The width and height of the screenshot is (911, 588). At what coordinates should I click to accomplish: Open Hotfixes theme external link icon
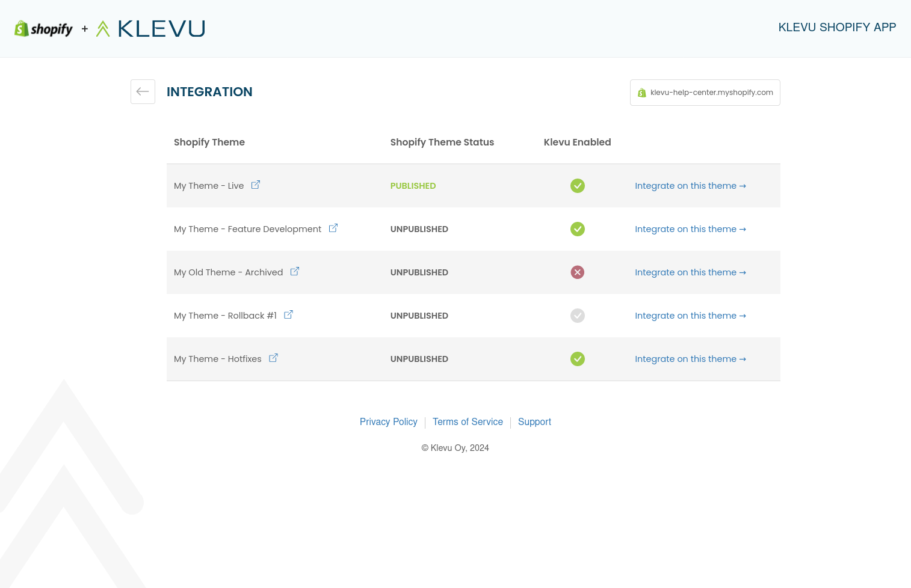click(273, 358)
